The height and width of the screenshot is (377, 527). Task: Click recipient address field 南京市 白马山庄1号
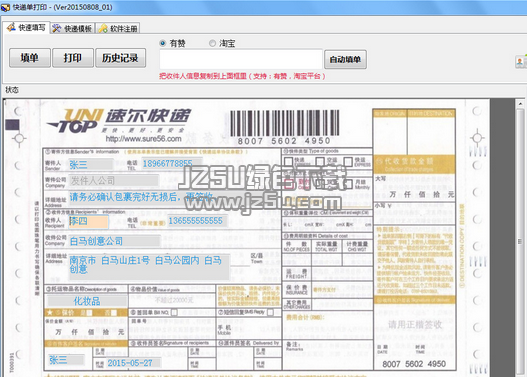pyautogui.click(x=149, y=267)
